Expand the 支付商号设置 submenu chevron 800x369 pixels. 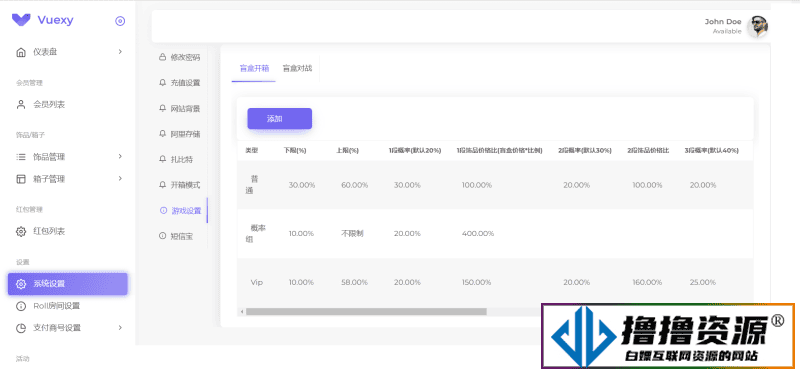(120, 328)
